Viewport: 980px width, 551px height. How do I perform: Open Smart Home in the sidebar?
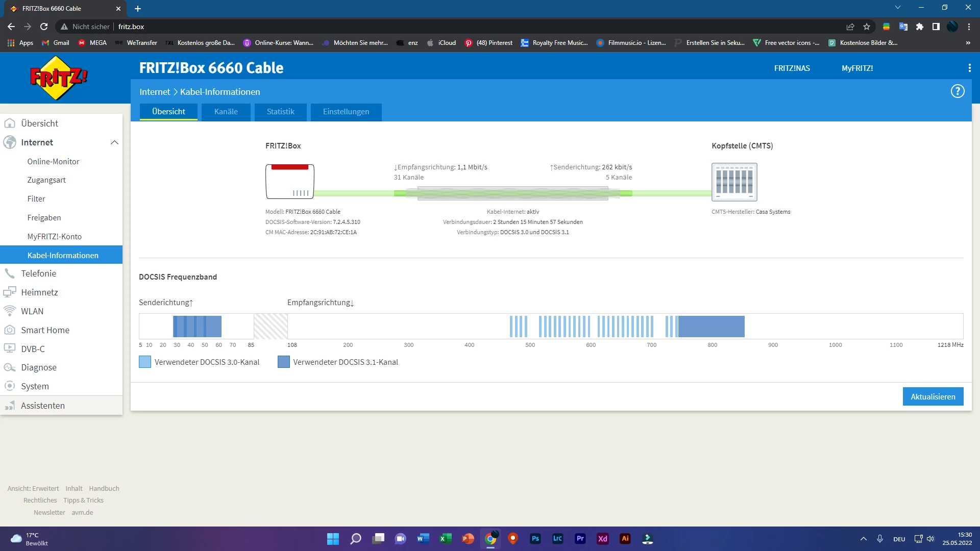pos(45,330)
